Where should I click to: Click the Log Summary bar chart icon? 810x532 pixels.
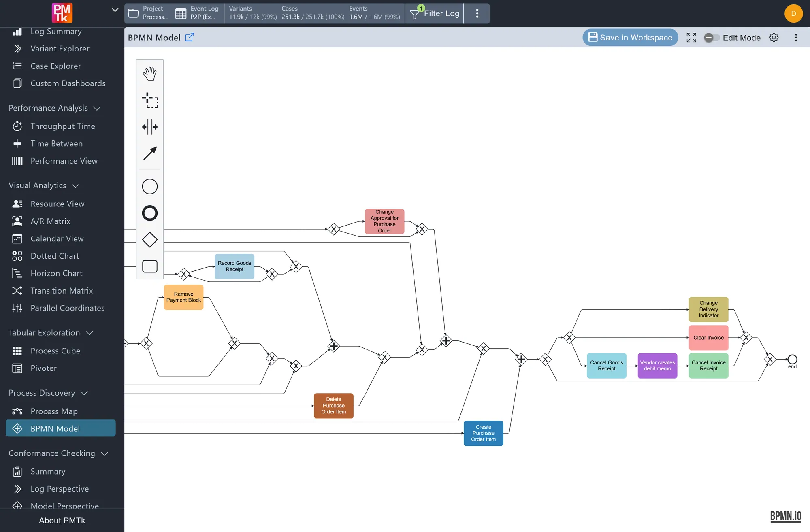(17, 32)
